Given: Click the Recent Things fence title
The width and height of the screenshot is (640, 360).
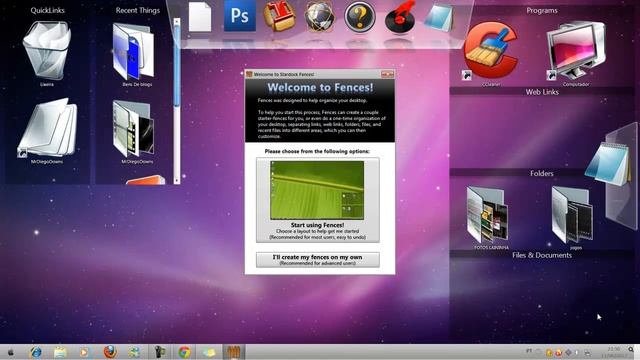Looking at the screenshot, I should tap(138, 10).
